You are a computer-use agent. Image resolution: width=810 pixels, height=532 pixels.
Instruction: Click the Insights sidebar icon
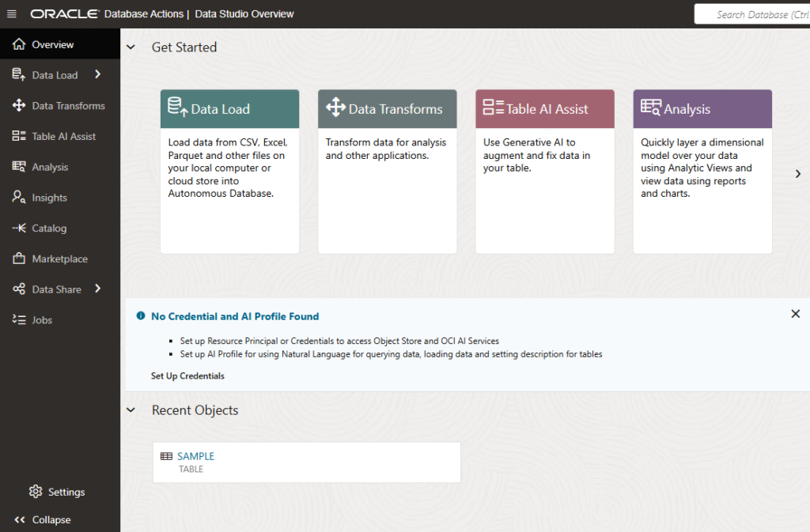coord(19,198)
